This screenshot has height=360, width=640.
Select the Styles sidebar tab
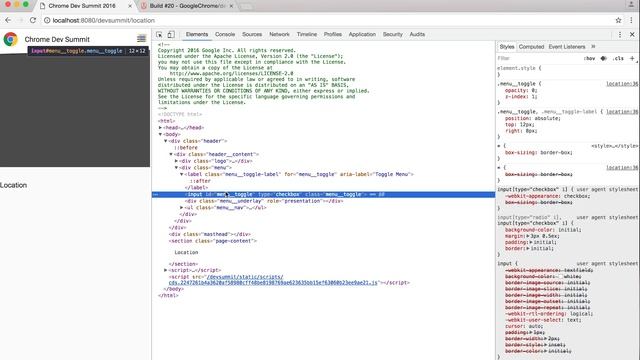point(507,47)
